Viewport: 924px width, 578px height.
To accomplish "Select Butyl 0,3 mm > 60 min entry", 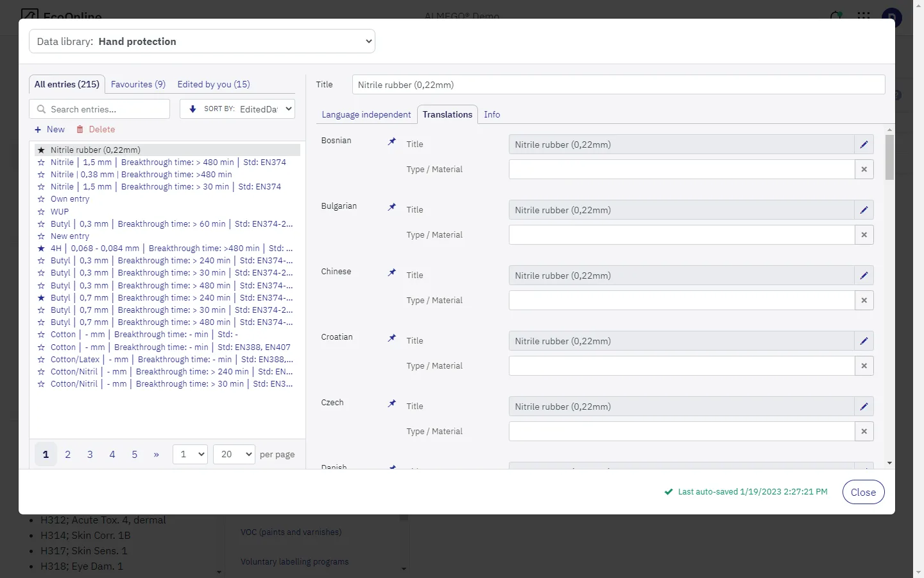I will (x=171, y=224).
